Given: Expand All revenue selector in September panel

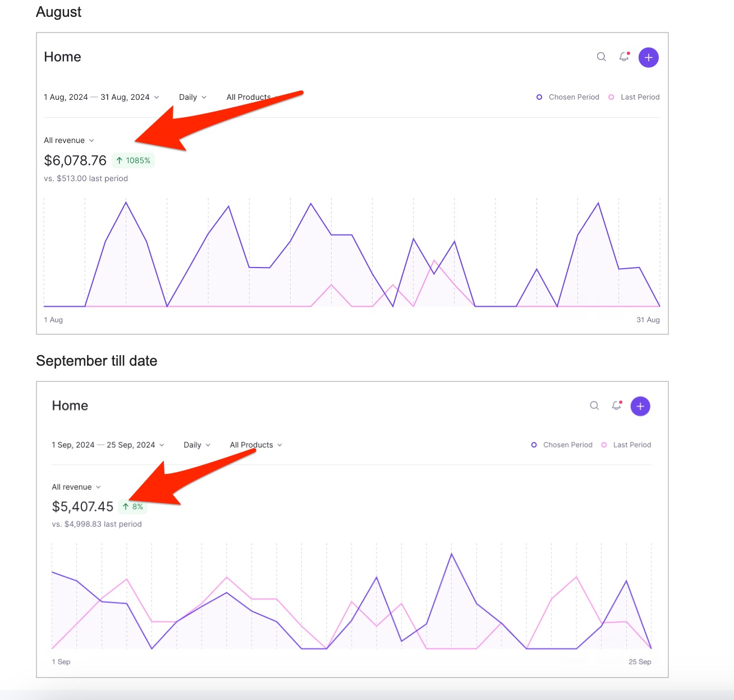Looking at the screenshot, I should (x=76, y=487).
